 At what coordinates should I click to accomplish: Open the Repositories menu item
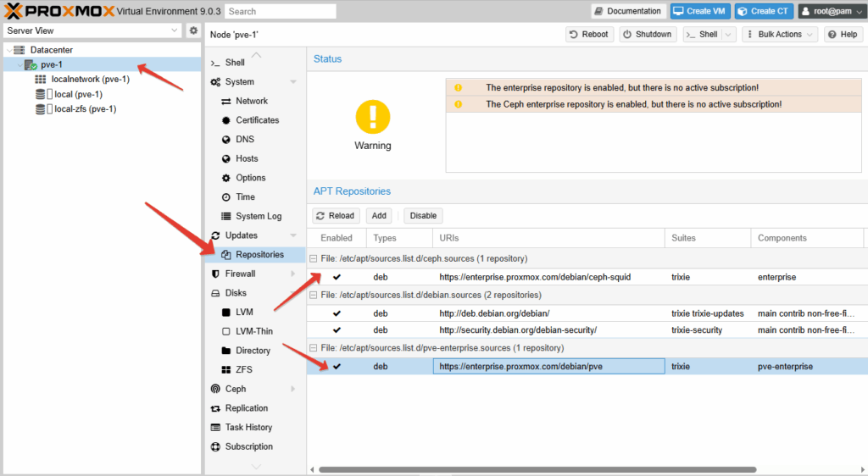[x=255, y=255]
